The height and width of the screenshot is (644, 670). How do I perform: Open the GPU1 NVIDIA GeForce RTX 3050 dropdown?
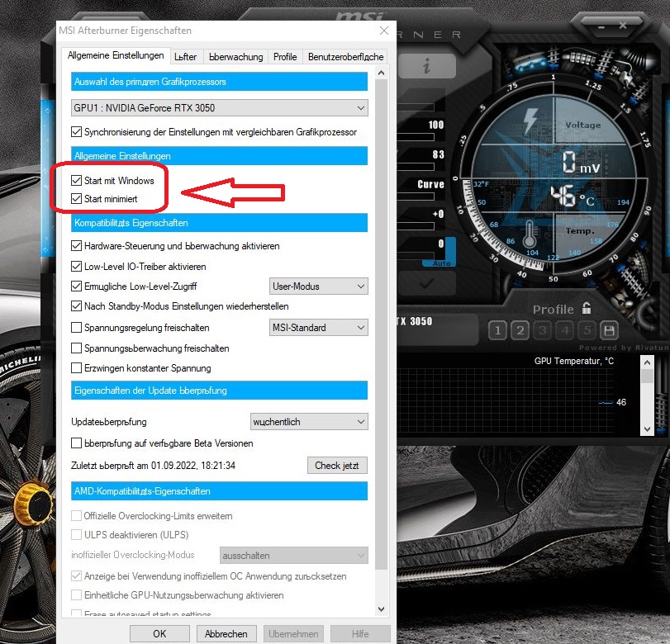pyautogui.click(x=219, y=108)
